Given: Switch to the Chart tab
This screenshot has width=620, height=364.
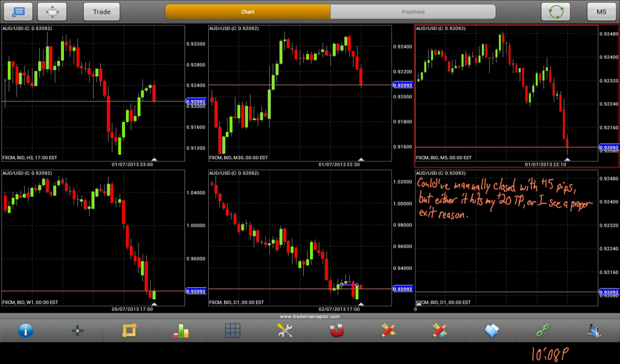Looking at the screenshot, I should pos(247,11).
